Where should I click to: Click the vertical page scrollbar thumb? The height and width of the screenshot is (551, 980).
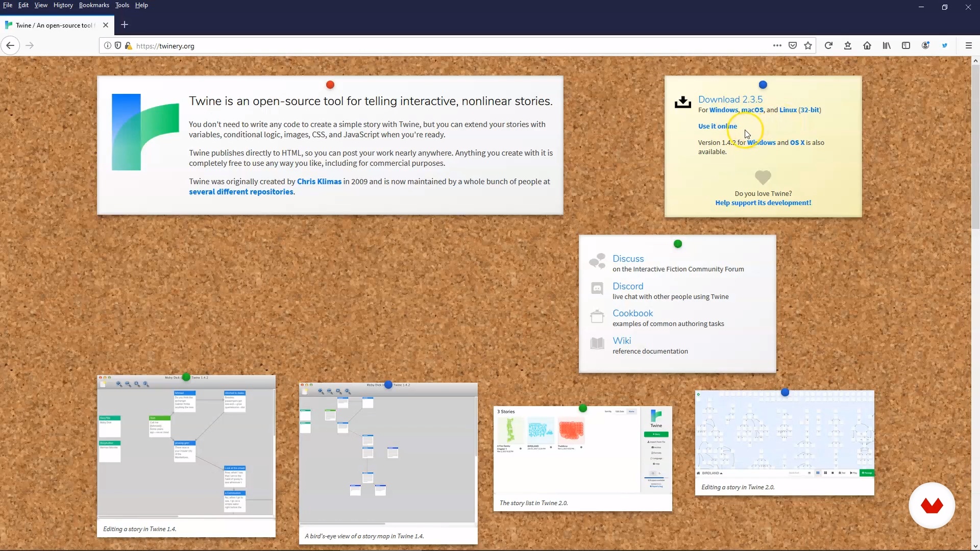pyautogui.click(x=975, y=147)
